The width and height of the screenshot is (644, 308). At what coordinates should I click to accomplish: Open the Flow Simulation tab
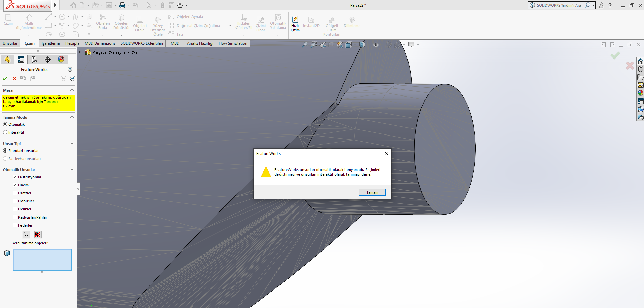tap(233, 43)
